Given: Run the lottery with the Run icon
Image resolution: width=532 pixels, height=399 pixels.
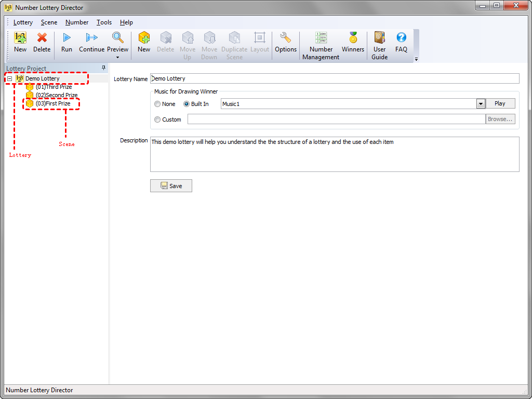Looking at the screenshot, I should point(66,38).
